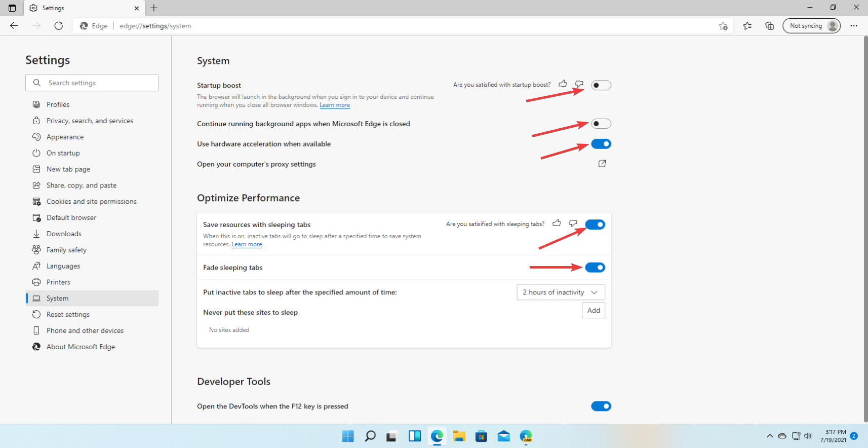Open About Microsoft Edge
The width and height of the screenshot is (868, 448).
pyautogui.click(x=92, y=347)
